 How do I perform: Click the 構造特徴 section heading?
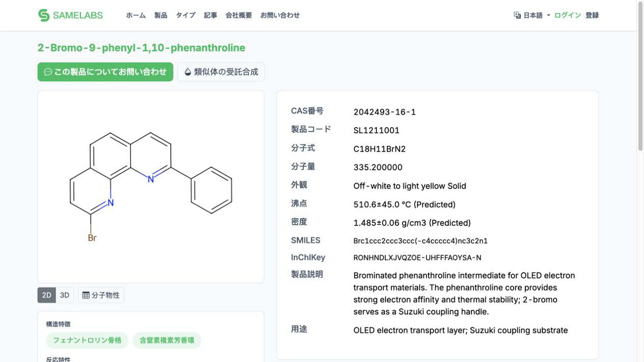[58, 324]
